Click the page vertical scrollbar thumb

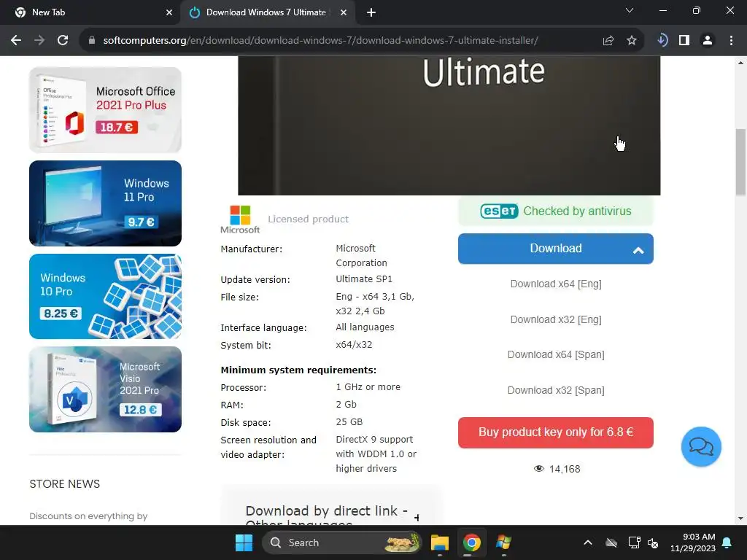(x=740, y=162)
